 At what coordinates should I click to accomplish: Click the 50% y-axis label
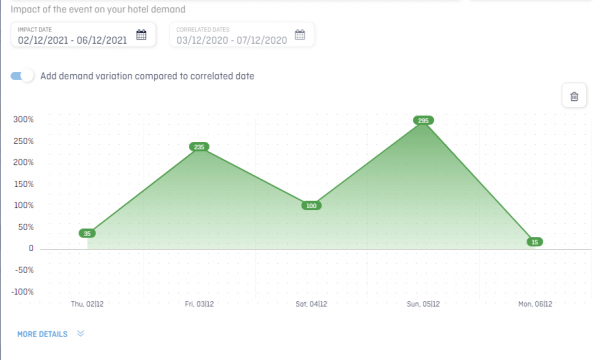26,227
